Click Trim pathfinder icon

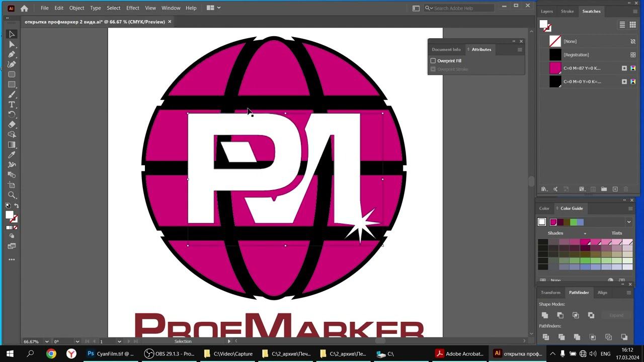[561, 337]
